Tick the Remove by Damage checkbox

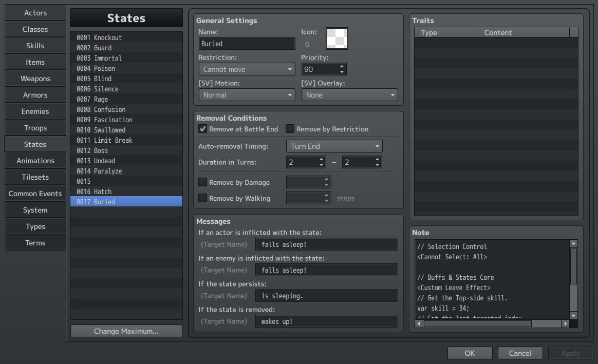tap(202, 182)
